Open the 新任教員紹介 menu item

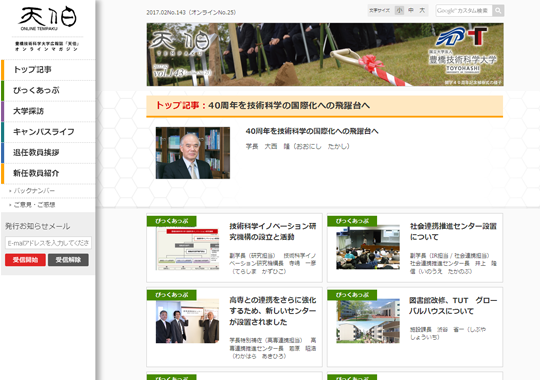(x=48, y=173)
